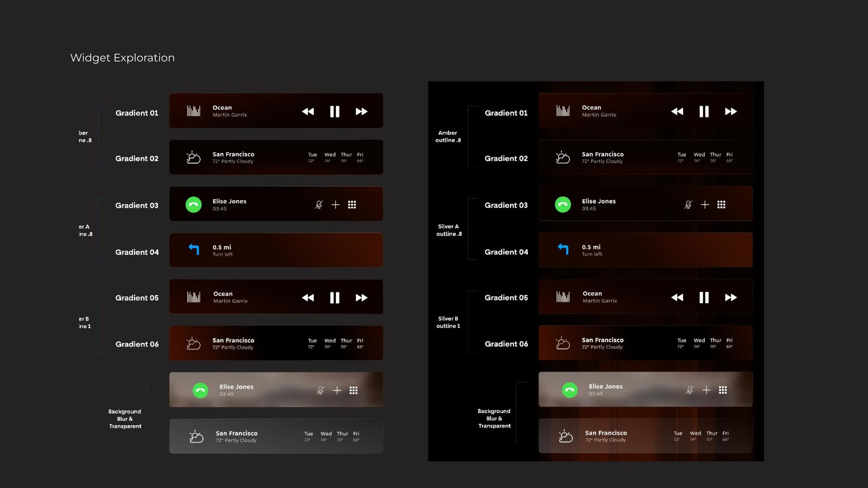Add a caller with plus in left blurred call widget

(x=337, y=390)
